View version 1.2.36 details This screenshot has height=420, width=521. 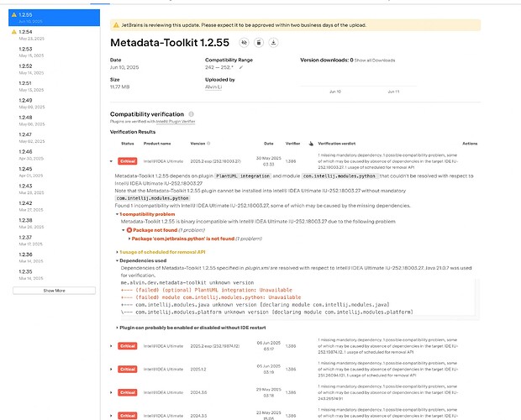tap(54, 258)
